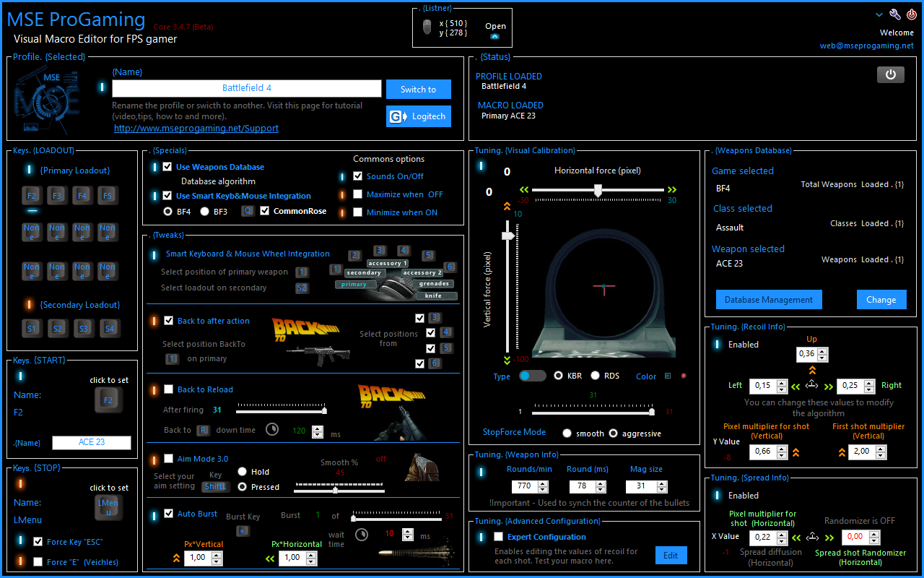
Task: Click the F2 key in Primary Loadout
Action: [x=32, y=196]
